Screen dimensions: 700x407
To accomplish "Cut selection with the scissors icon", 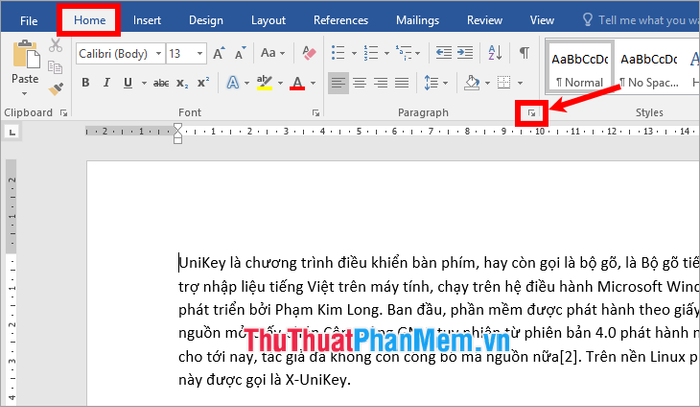I will 55,46.
